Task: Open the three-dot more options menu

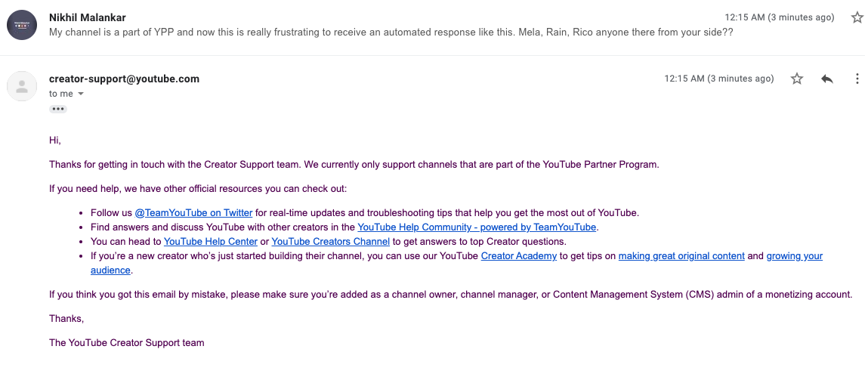Action: tap(857, 79)
